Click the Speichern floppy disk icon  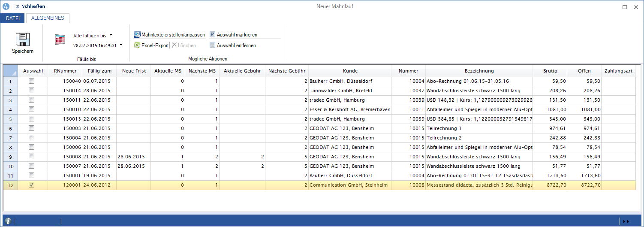pyautogui.click(x=22, y=39)
